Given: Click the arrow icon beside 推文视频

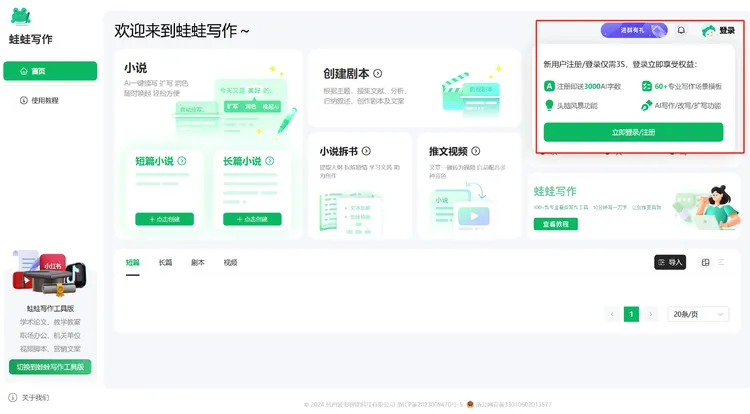Looking at the screenshot, I should (476, 151).
